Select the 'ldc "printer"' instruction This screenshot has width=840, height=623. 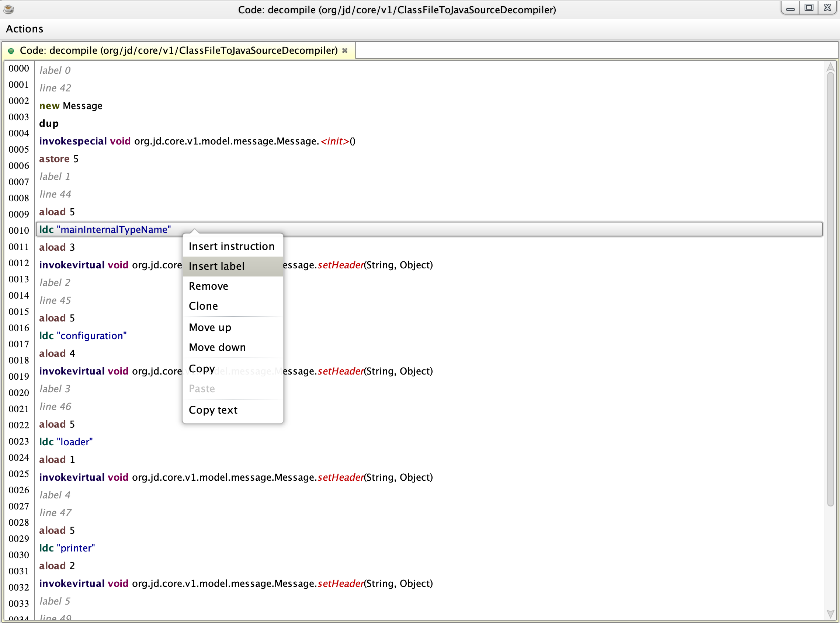click(x=67, y=548)
